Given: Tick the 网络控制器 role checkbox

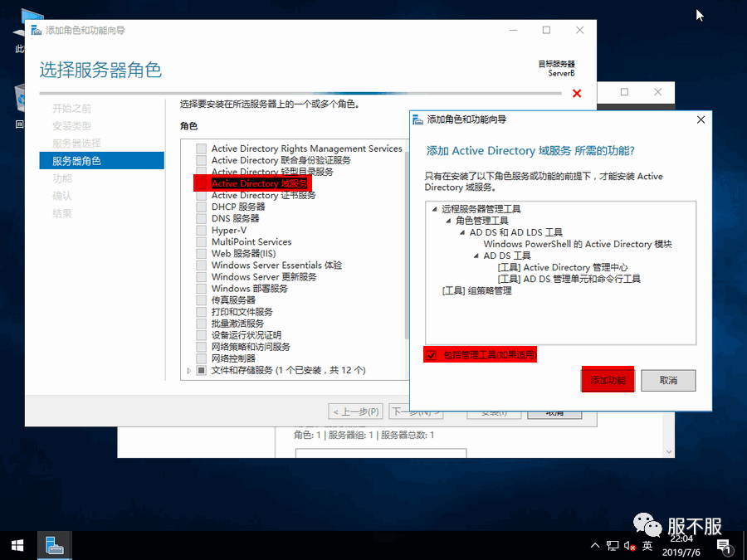Looking at the screenshot, I should [x=202, y=358].
